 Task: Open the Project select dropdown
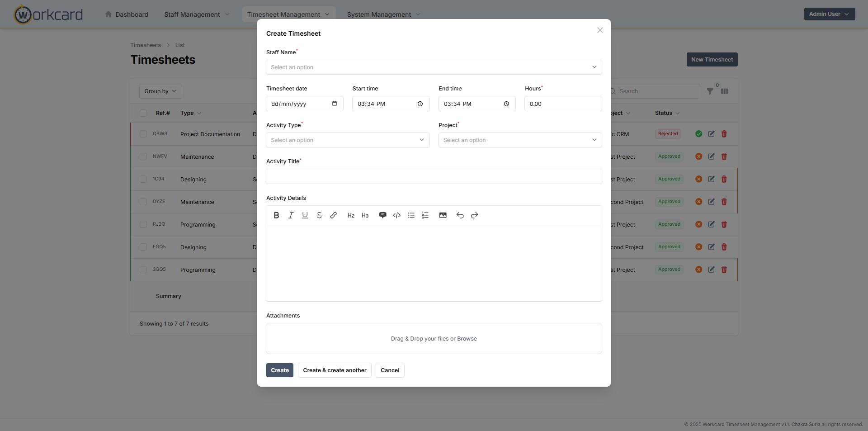(x=520, y=140)
